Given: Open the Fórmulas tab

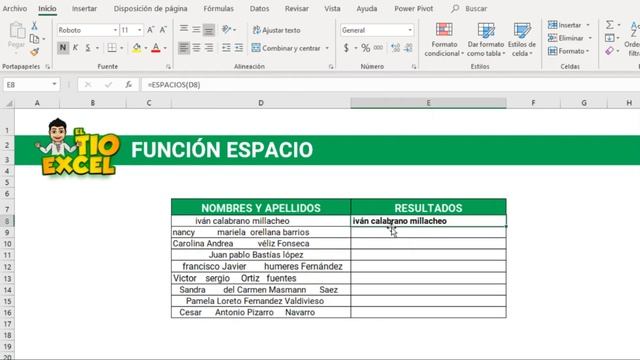Looking at the screenshot, I should click(218, 8).
